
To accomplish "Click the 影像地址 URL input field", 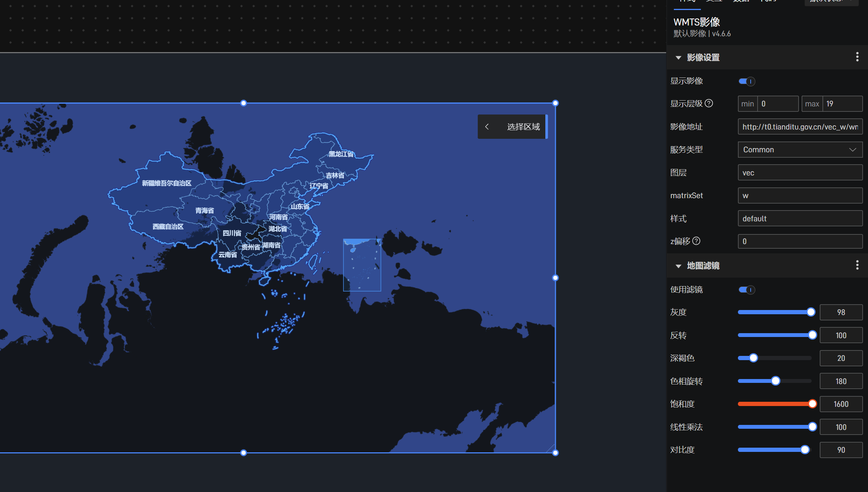I will (x=800, y=127).
